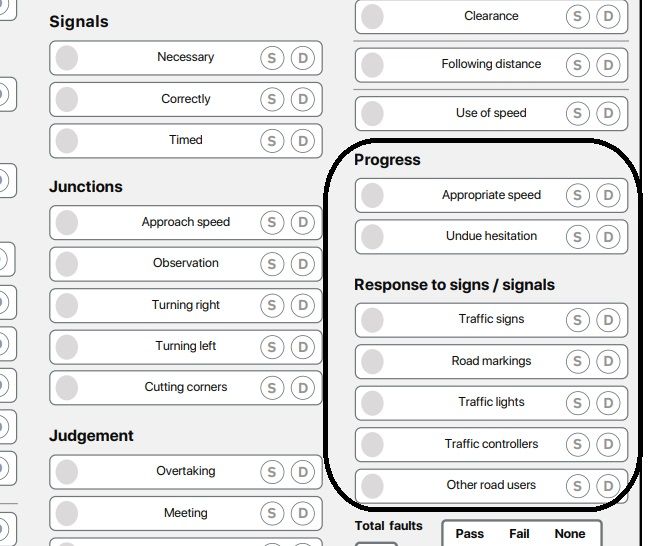This screenshot has height=546, width=656.
Task: Mark S fault for Cutting corners
Action: pyautogui.click(x=272, y=388)
